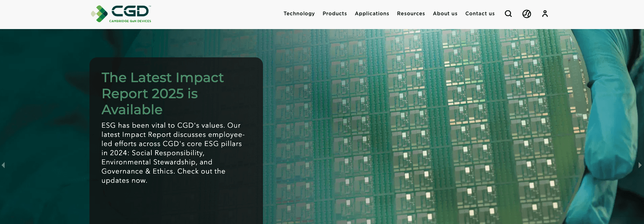Viewport: 644px width, 224px height.
Task: Expand the Products menu
Action: (334, 14)
